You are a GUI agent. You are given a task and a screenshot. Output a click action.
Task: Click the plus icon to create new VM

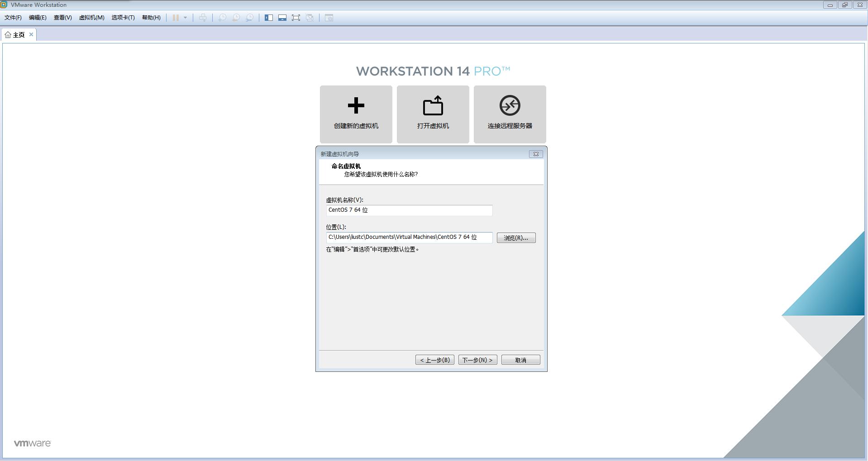356,105
